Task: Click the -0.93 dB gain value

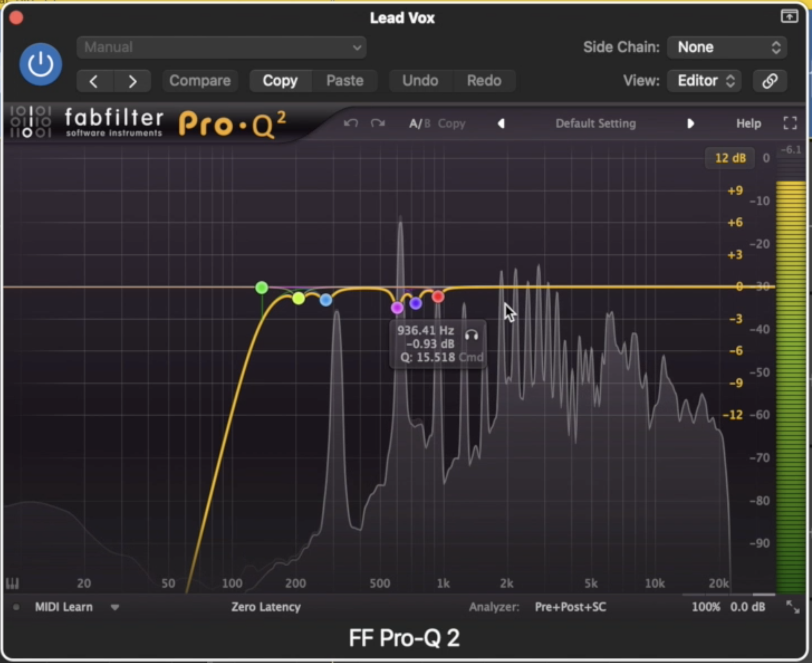Action: click(x=430, y=344)
